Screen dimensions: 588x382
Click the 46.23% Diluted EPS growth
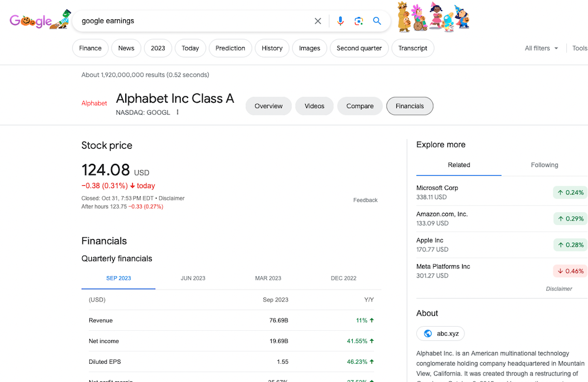pyautogui.click(x=360, y=361)
